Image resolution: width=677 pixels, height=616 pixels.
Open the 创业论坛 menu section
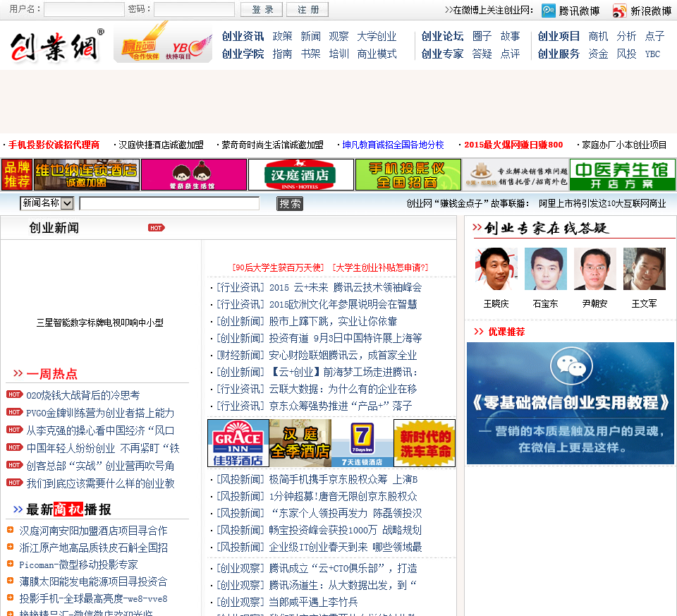click(x=442, y=36)
